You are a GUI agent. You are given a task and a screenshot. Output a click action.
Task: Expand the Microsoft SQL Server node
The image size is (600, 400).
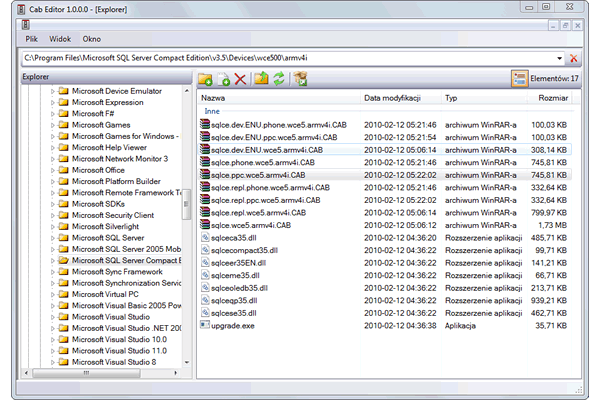point(53,238)
